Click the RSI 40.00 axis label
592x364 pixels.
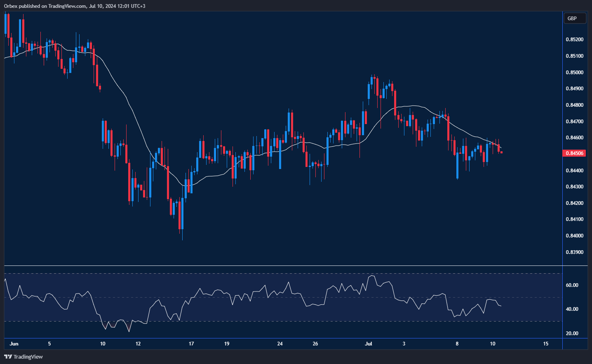[572, 309]
